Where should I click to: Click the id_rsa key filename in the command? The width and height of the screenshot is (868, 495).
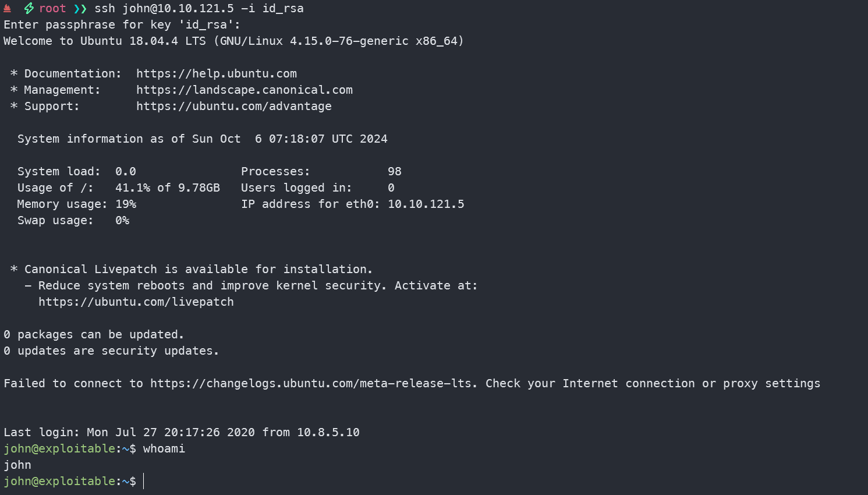pyautogui.click(x=283, y=9)
